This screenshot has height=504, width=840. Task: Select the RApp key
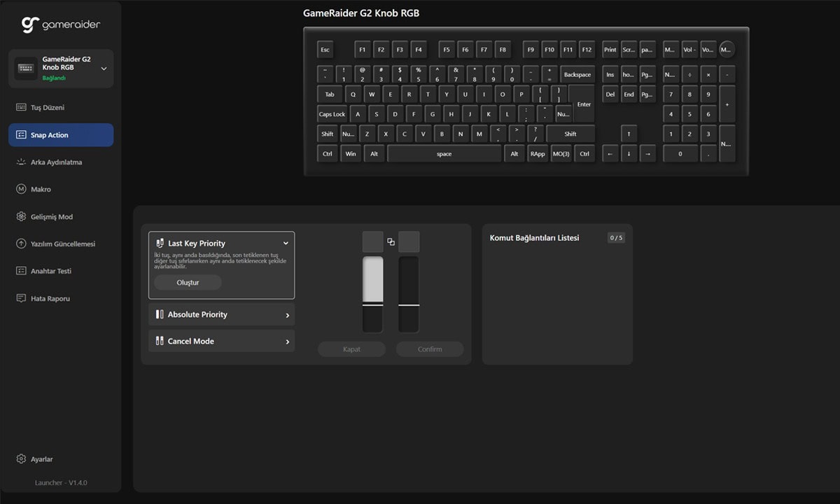click(538, 154)
